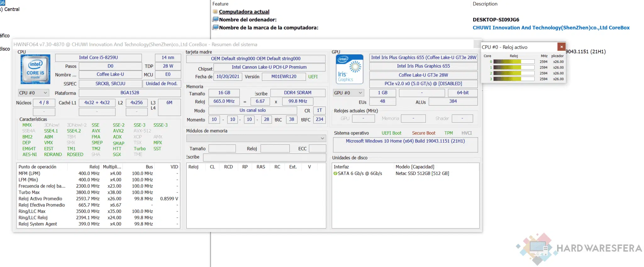Click the Coffee Lake-U codename field
The height and width of the screenshot is (267, 644).
pyautogui.click(x=110, y=74)
